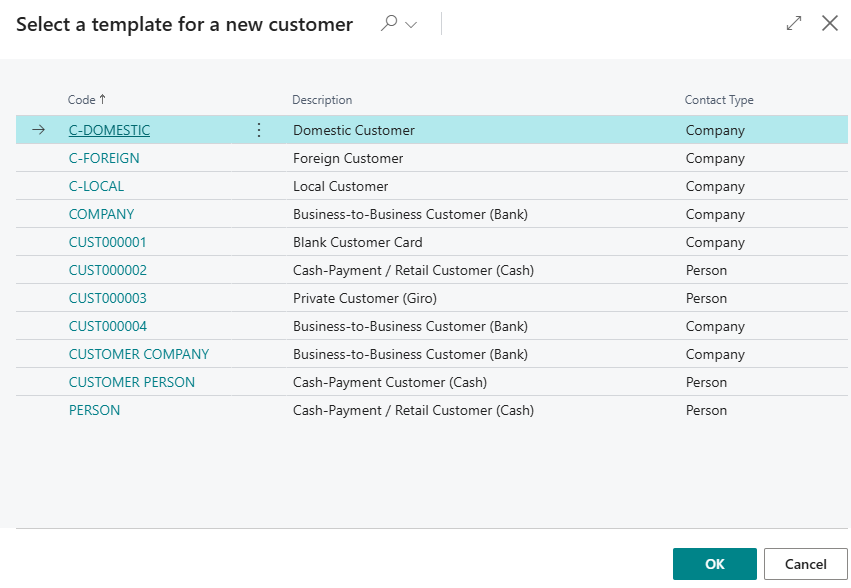The image size is (851, 588).
Task: Select the CUSTOMER PERSON template
Action: tap(132, 382)
